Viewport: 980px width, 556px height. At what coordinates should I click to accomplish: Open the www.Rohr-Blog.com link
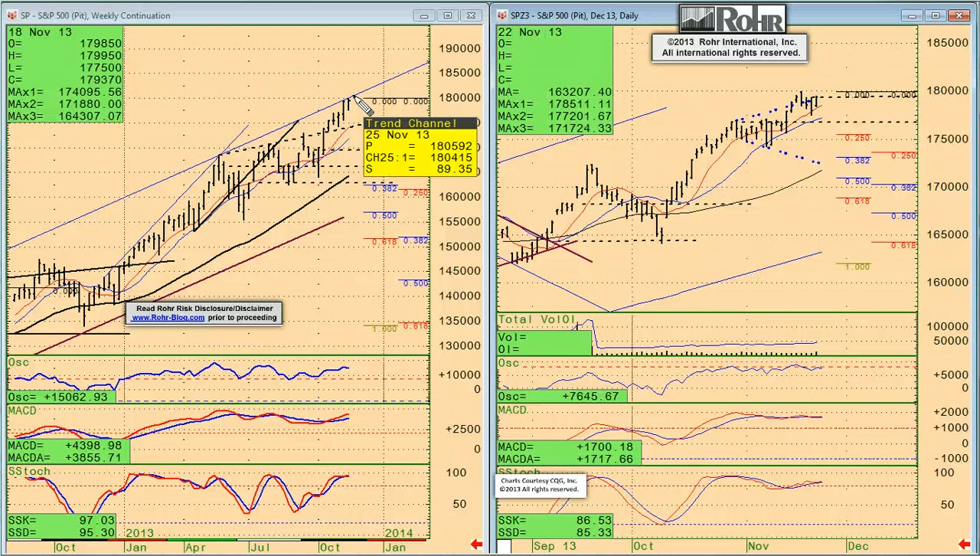click(x=168, y=318)
